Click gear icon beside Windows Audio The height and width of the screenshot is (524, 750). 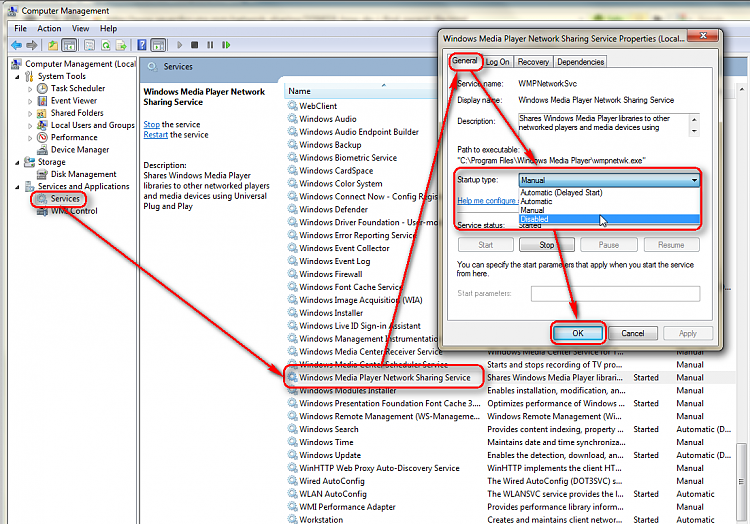click(292, 119)
